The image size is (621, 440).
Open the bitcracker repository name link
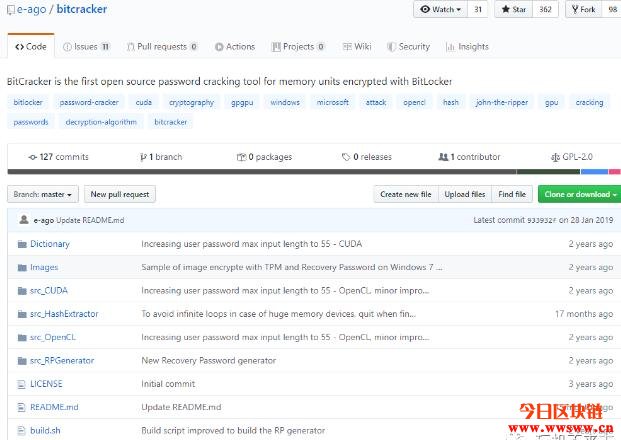[x=82, y=9]
